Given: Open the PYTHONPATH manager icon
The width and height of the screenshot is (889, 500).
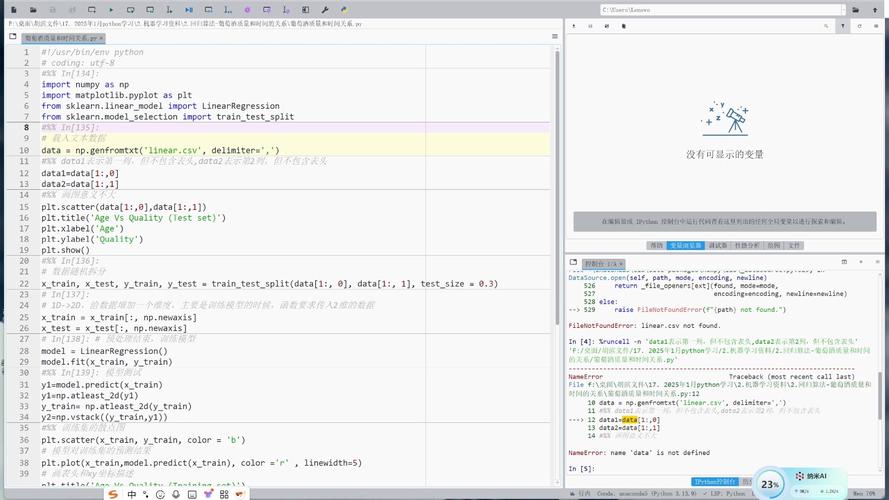Looking at the screenshot, I should click(344, 10).
